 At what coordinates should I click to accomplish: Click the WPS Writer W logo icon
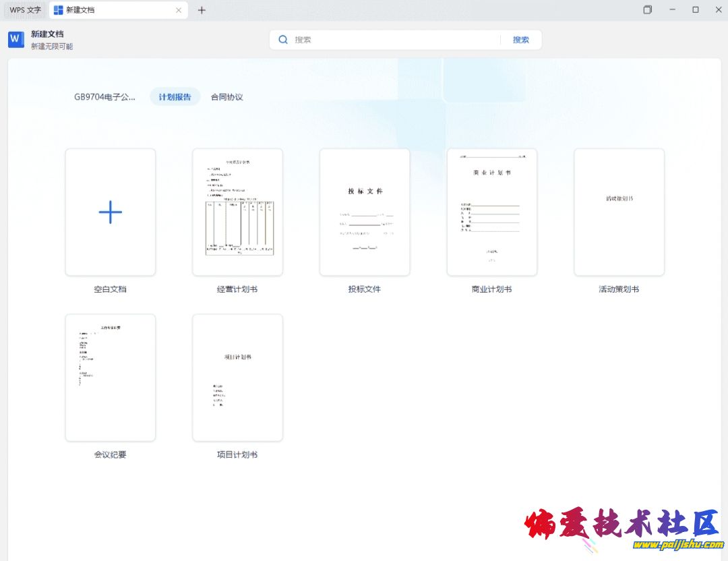[16, 40]
